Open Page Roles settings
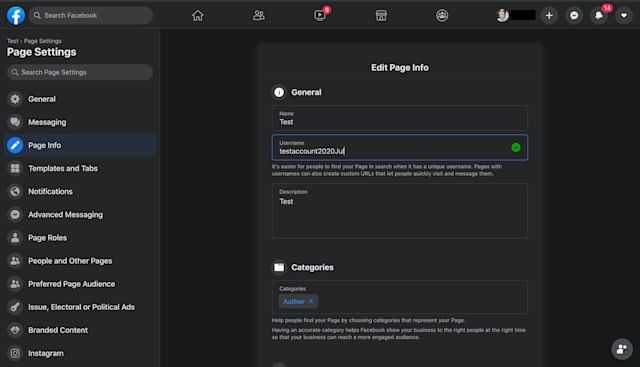640x367 pixels. coord(80,238)
